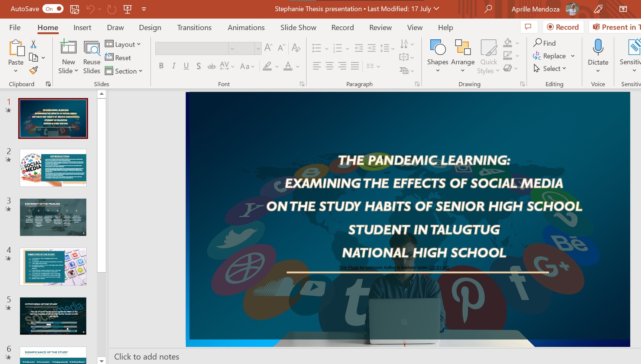Viewport: 641px width, 364px height.
Task: Expand the Section dropdown
Action: [x=124, y=71]
